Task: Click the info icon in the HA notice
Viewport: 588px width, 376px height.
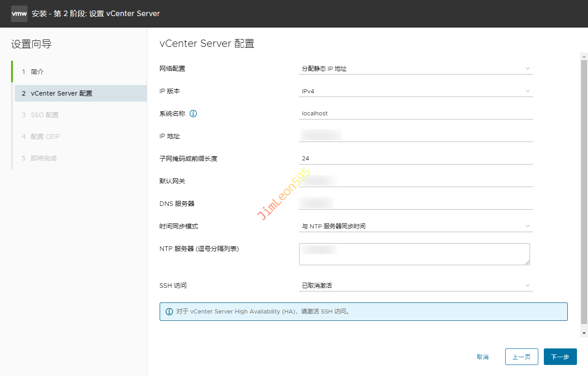Action: point(169,312)
